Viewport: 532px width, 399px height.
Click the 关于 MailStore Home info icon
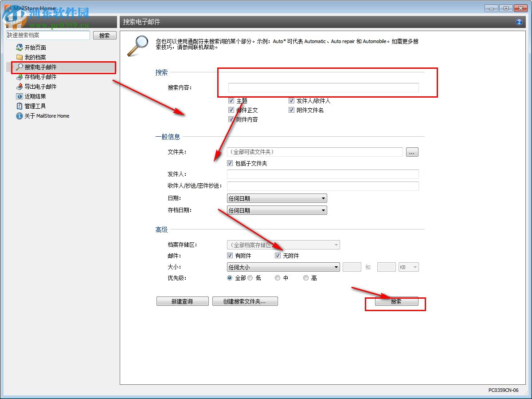[19, 116]
